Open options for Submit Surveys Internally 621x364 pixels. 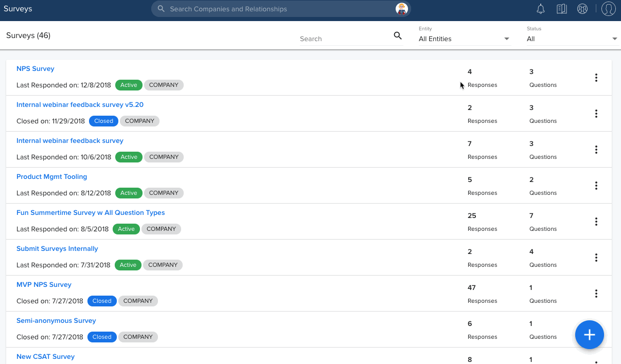[x=596, y=258]
